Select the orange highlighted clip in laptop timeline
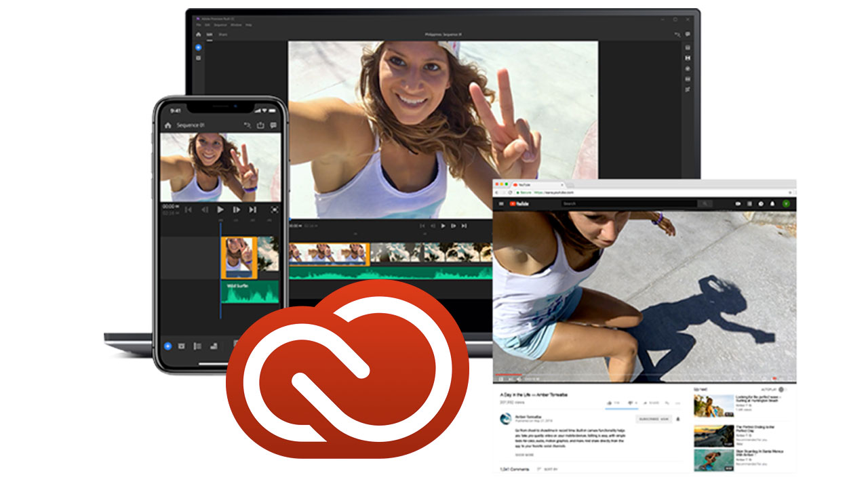This screenshot has height=488, width=868. pos(329,253)
